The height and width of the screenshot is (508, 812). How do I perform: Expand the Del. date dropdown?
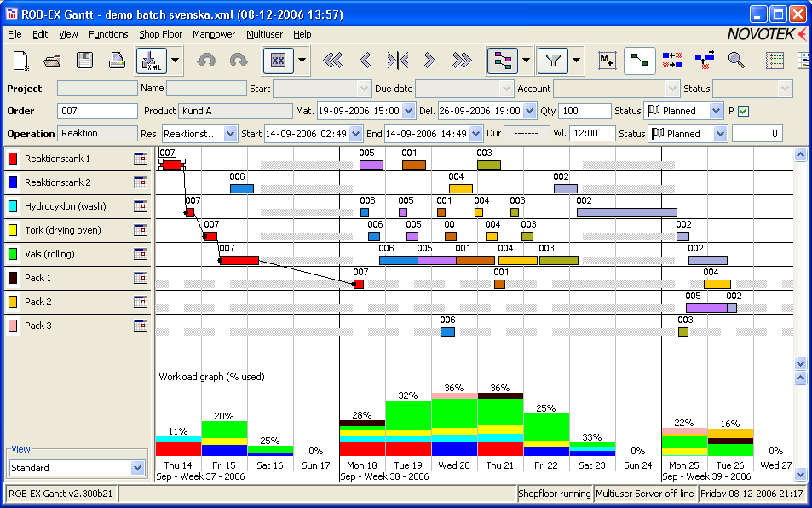coord(529,111)
